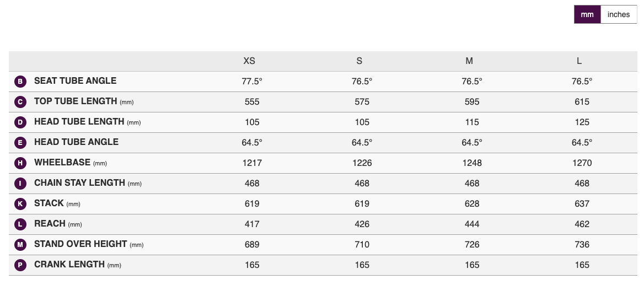Viewport: 644px width, 285px height.
Task: Click the D badge beside Head Tube Length
Action: 20,122
